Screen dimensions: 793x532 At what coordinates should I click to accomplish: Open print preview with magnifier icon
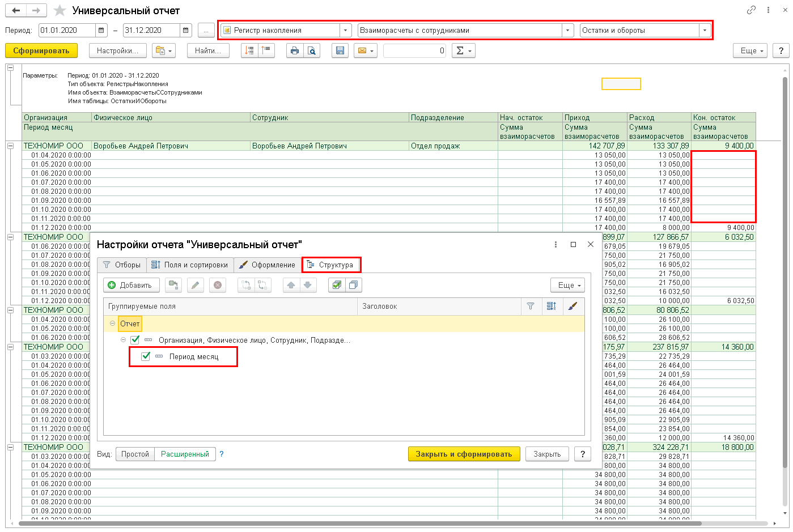tap(312, 50)
